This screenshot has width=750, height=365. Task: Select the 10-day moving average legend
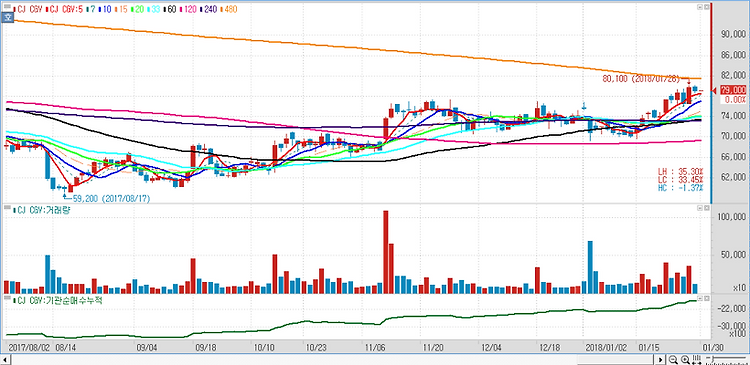point(104,9)
